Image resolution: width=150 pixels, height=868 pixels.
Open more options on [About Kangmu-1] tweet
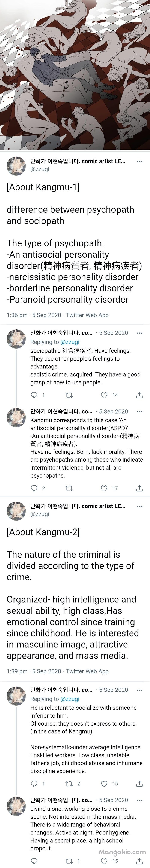point(139,161)
